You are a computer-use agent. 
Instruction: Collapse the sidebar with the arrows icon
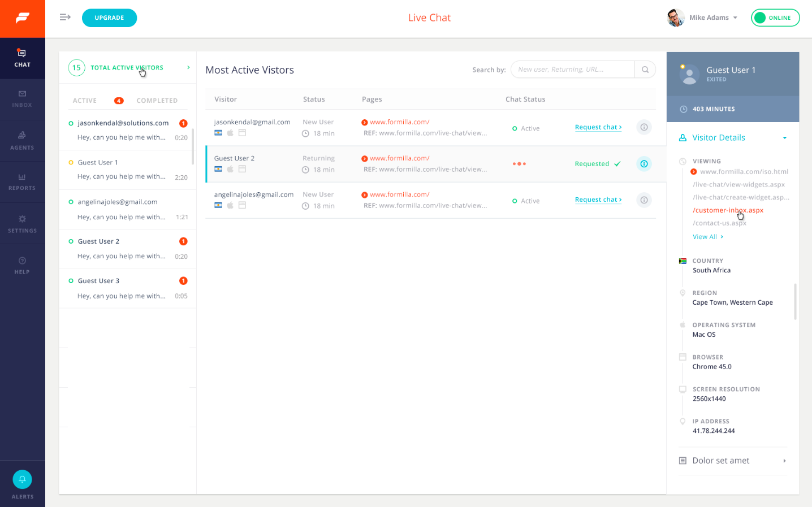coord(64,18)
